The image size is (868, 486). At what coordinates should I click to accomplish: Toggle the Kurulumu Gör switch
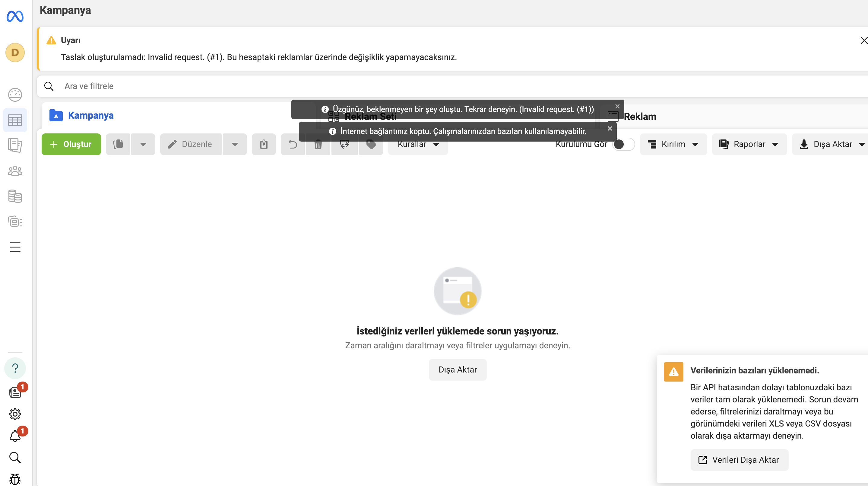tap(624, 144)
